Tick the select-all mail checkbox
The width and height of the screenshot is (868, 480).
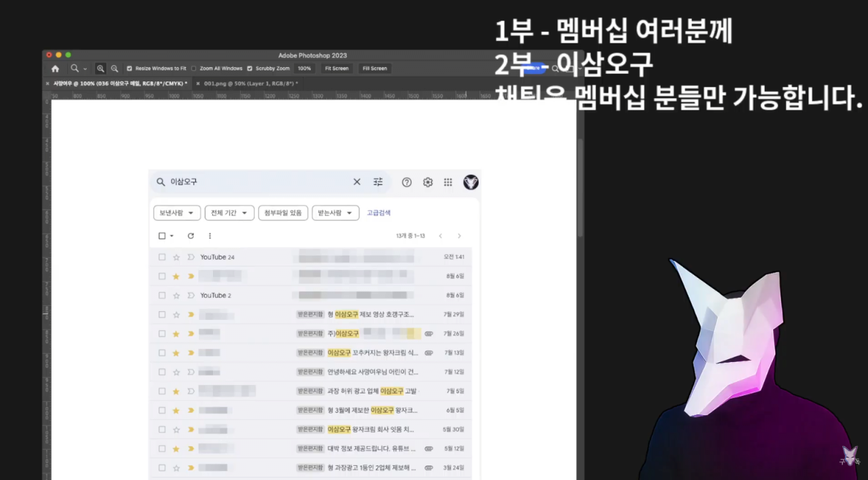[x=162, y=236]
